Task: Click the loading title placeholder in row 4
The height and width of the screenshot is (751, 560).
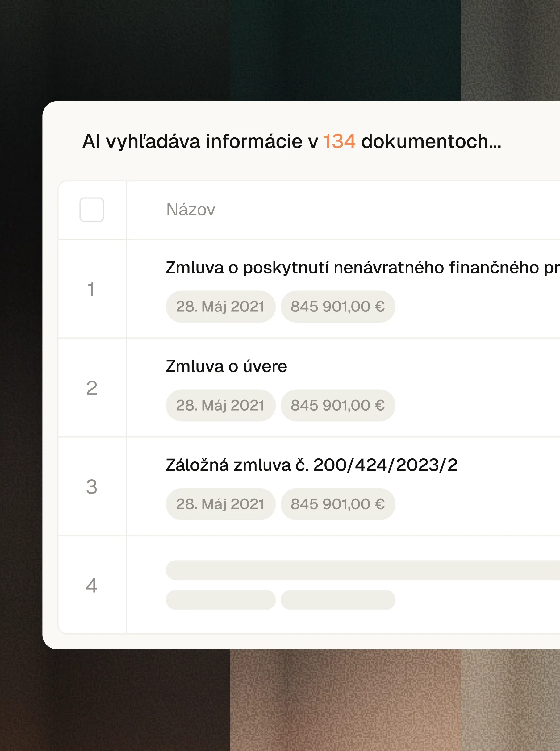Action: tap(363, 570)
